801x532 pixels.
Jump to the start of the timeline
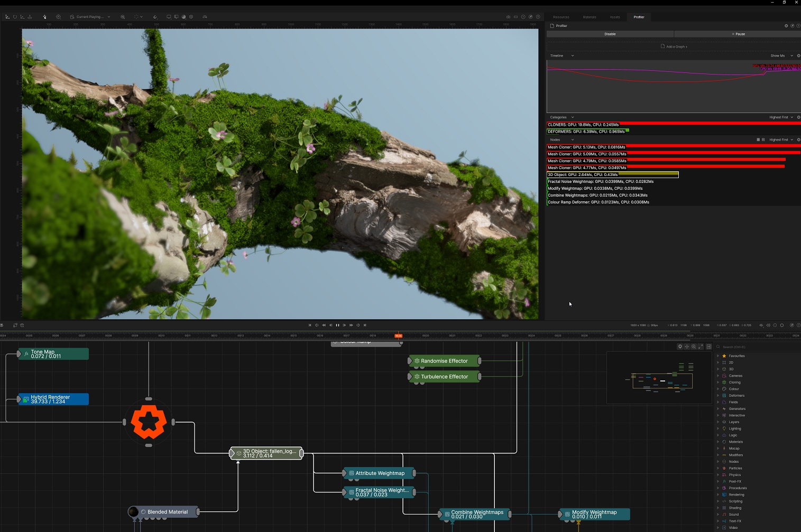click(310, 325)
